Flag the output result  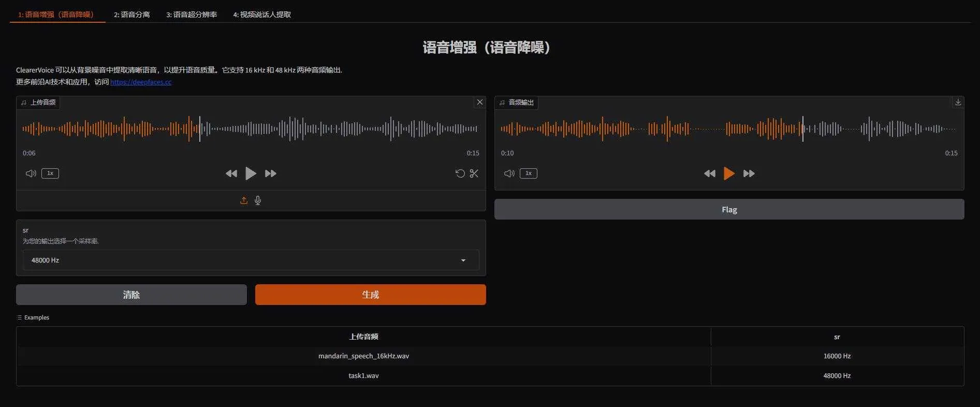pos(729,209)
